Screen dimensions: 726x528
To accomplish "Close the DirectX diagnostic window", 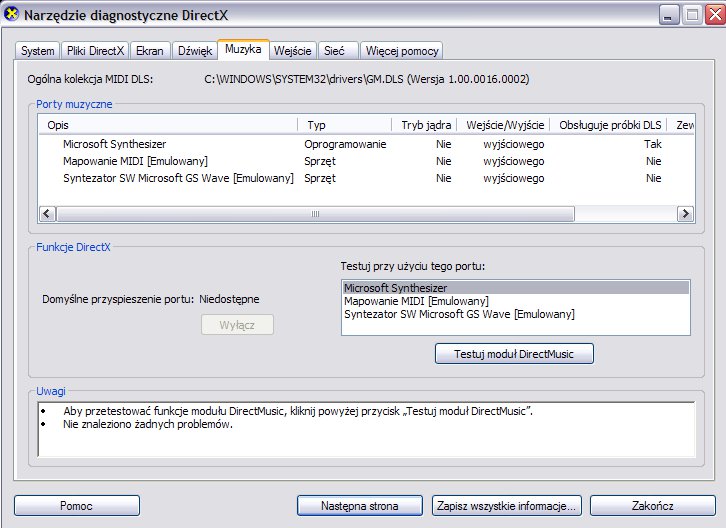I will (715, 15).
